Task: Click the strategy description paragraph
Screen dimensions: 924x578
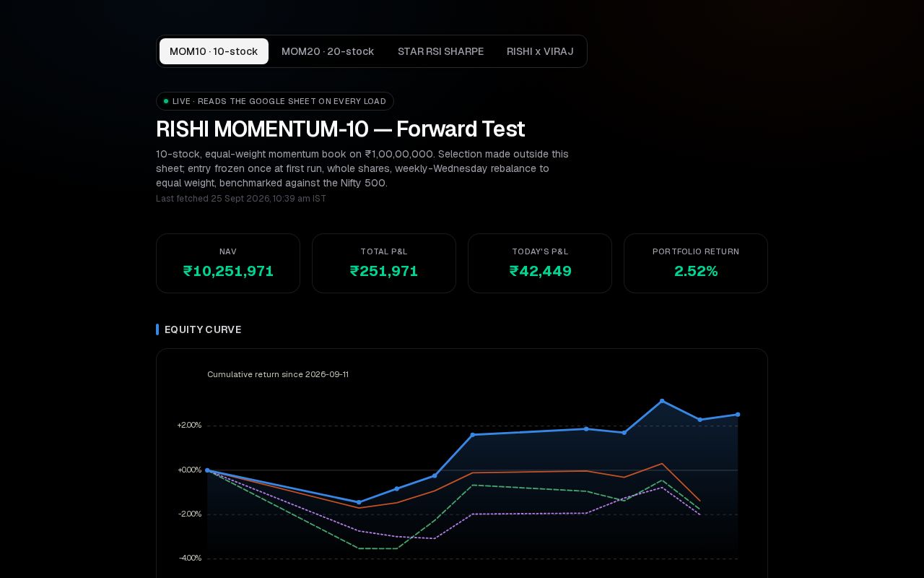Action: (x=362, y=168)
